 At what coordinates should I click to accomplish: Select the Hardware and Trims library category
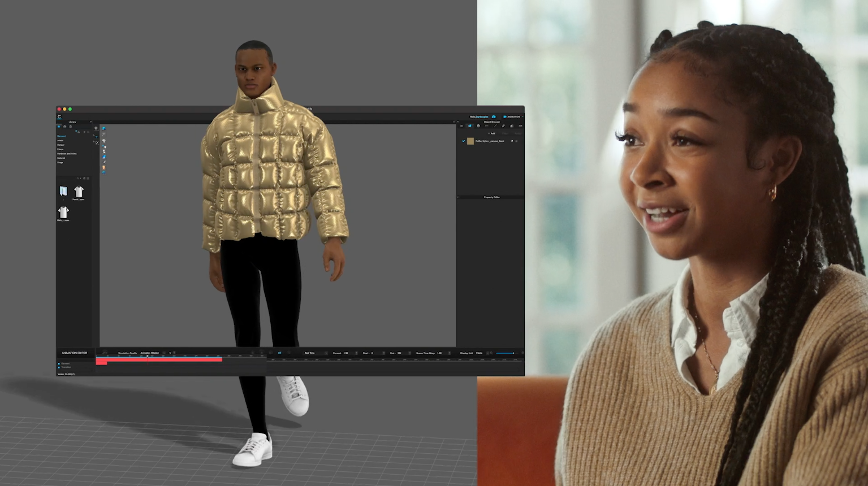[67, 154]
